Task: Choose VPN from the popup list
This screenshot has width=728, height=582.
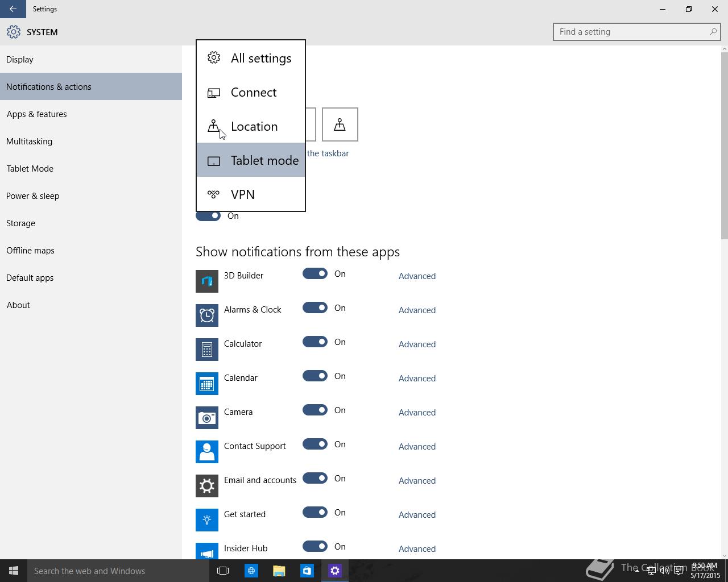Action: 251,194
